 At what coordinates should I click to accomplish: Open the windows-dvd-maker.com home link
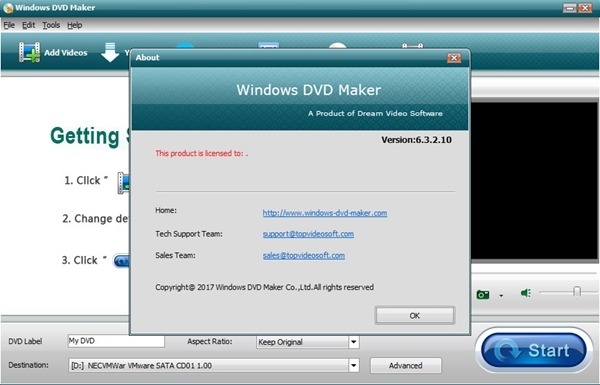pyautogui.click(x=325, y=213)
